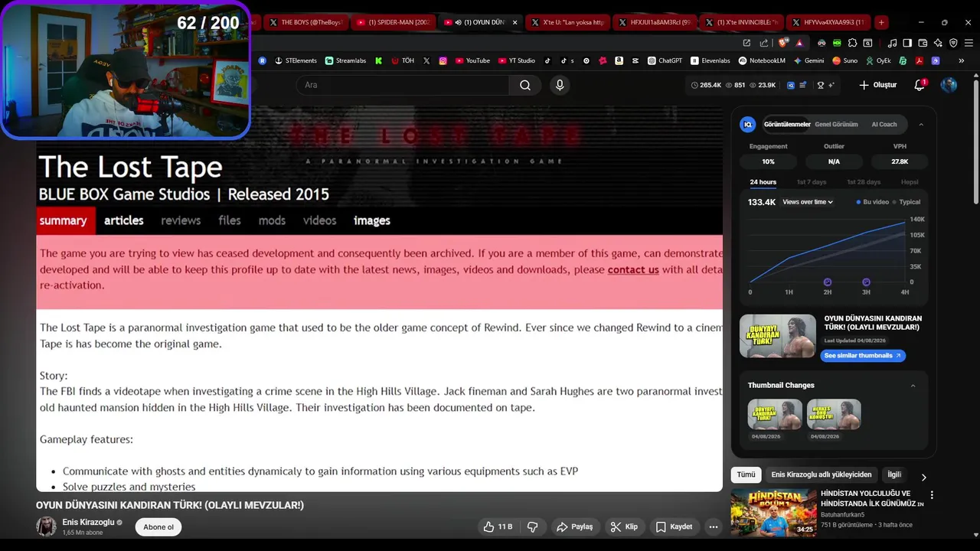Open ChatGPT bookmark

coord(665,60)
